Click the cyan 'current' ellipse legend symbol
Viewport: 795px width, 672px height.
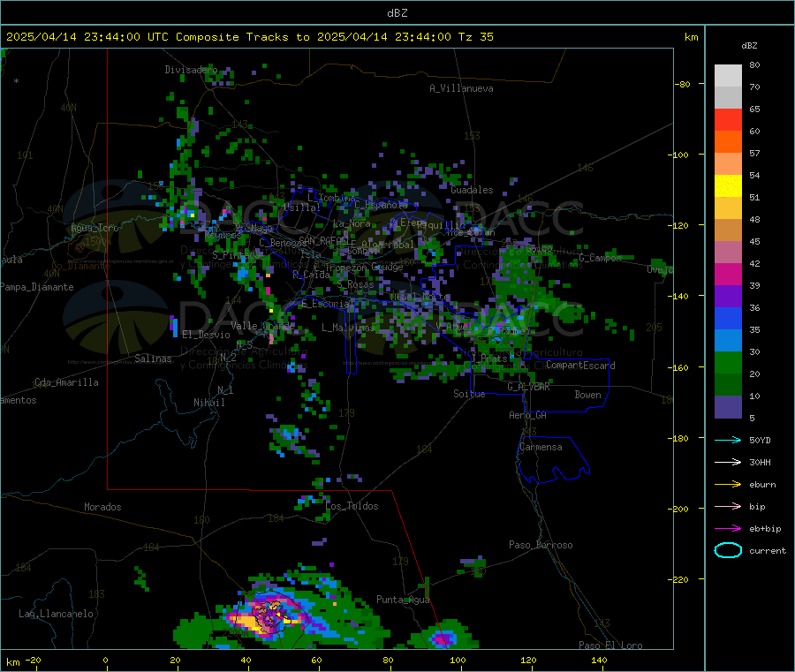pos(728,550)
